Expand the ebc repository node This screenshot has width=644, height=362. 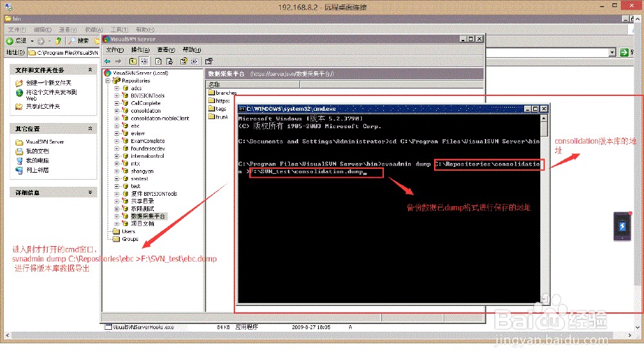point(117,126)
